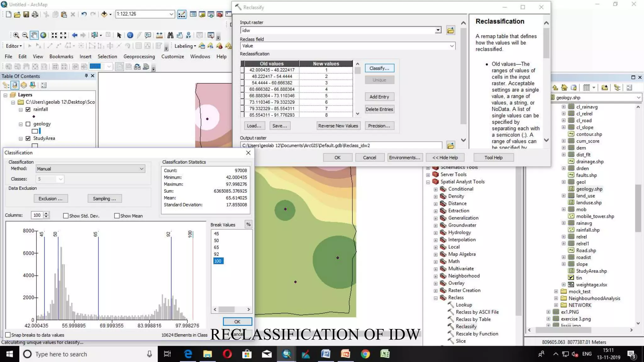The height and width of the screenshot is (362, 644).
Task: Open the Input raster dropdown
Action: (438, 30)
